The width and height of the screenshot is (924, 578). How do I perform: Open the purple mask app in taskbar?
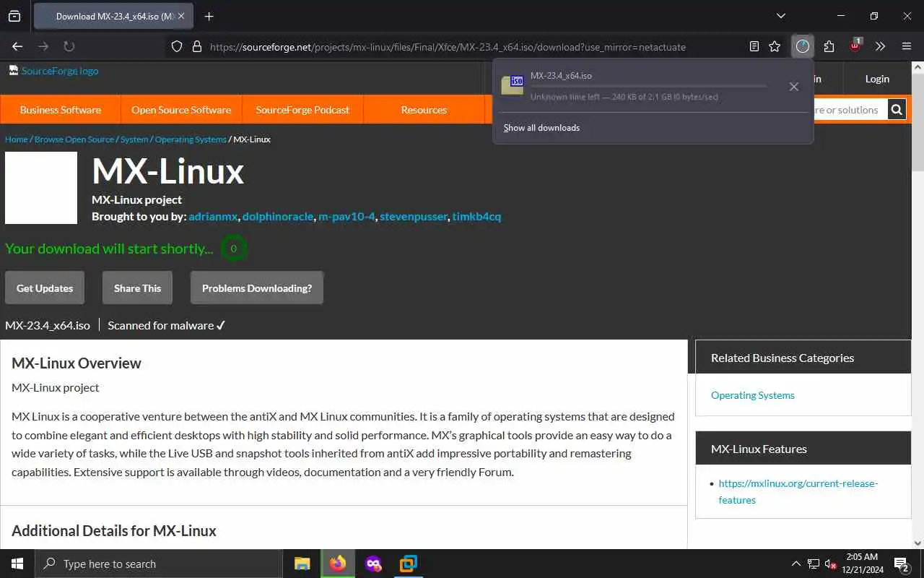(x=373, y=564)
